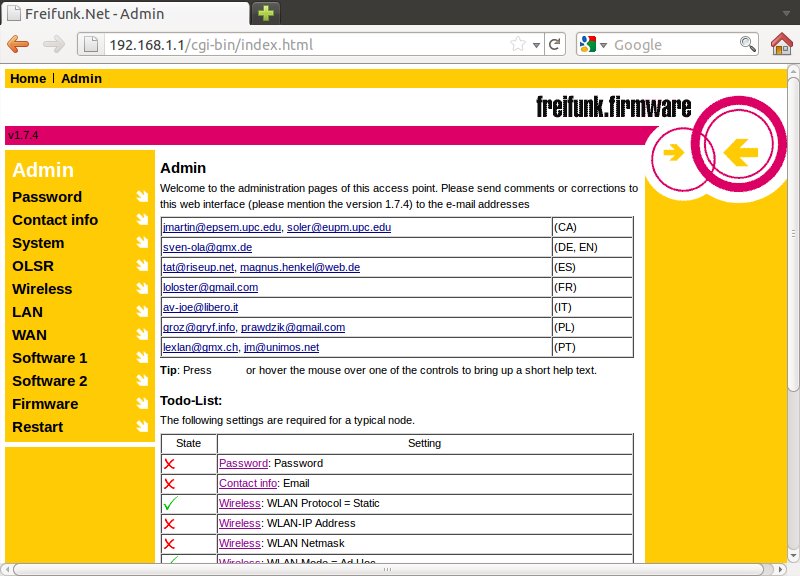Screen dimensions: 800x576
Task: Click the arrow icon next to WAN
Action: (142, 334)
